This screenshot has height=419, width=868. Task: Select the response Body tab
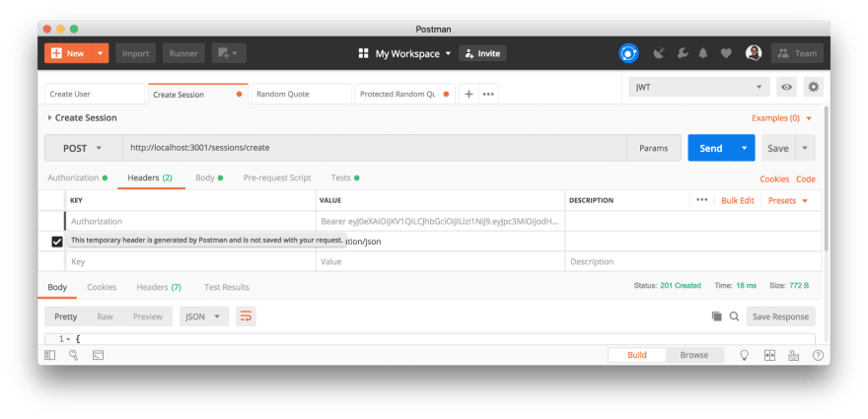(x=57, y=287)
